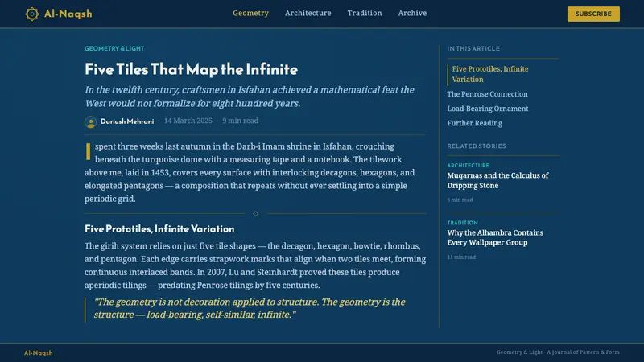Viewport: 644px width, 362px height.
Task: Click the 11 min read label under Alhambra
Action: [x=461, y=257]
